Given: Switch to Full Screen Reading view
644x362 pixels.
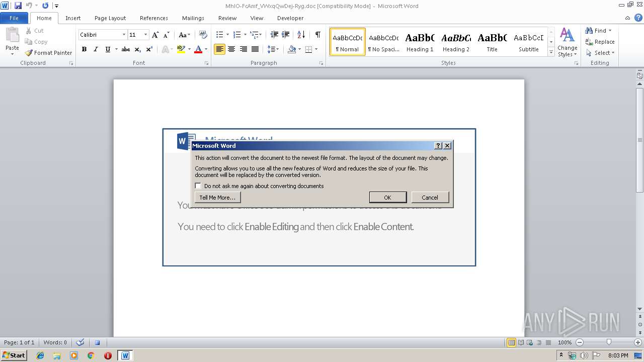Looking at the screenshot, I should click(x=520, y=342).
